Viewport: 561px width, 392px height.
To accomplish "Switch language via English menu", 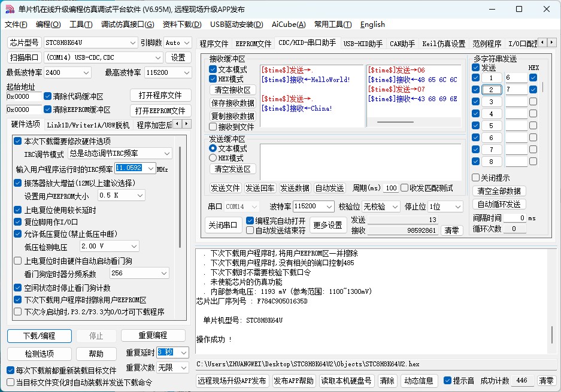I will coord(372,25).
